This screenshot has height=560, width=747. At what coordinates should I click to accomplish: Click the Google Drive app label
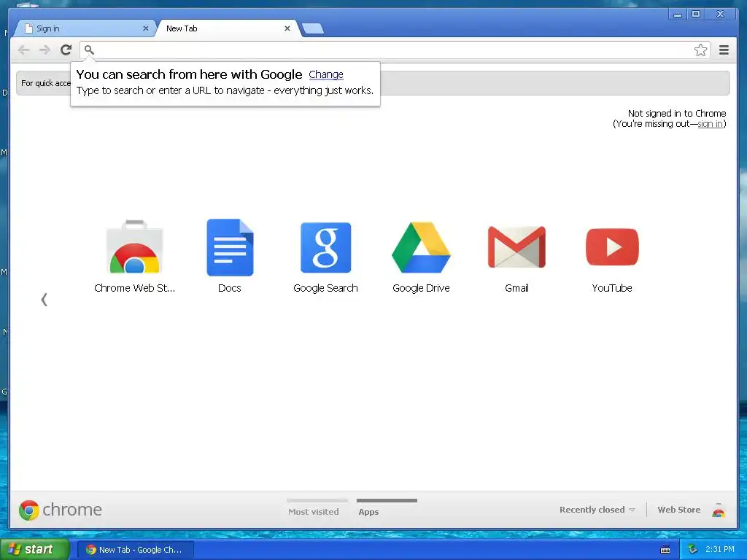421,288
